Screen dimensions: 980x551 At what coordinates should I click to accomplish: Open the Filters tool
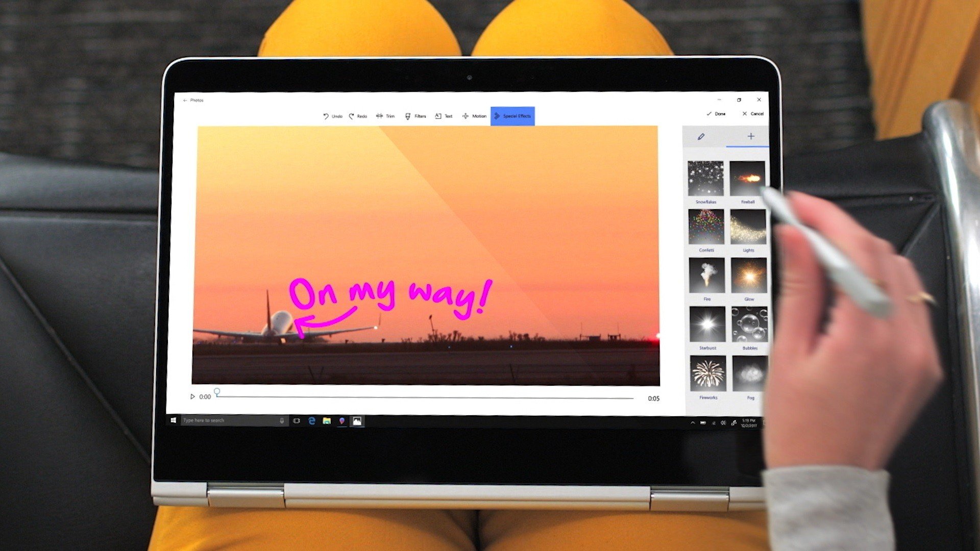point(415,116)
